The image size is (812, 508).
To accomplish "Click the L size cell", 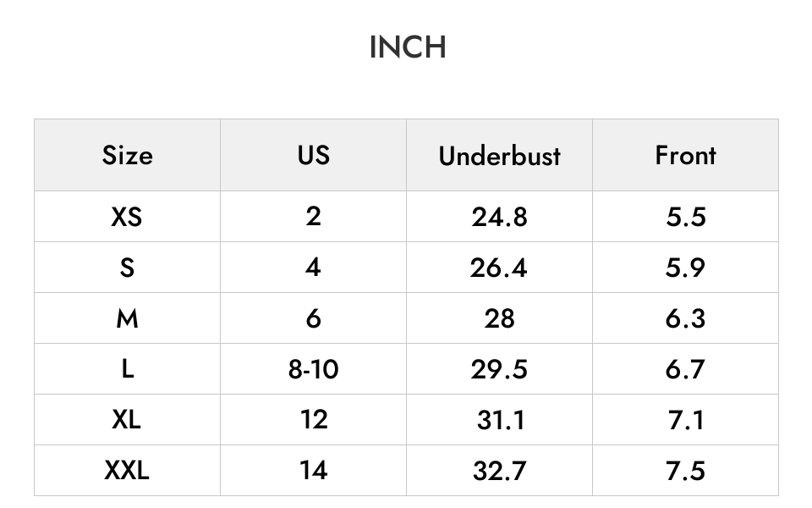I will [x=128, y=368].
